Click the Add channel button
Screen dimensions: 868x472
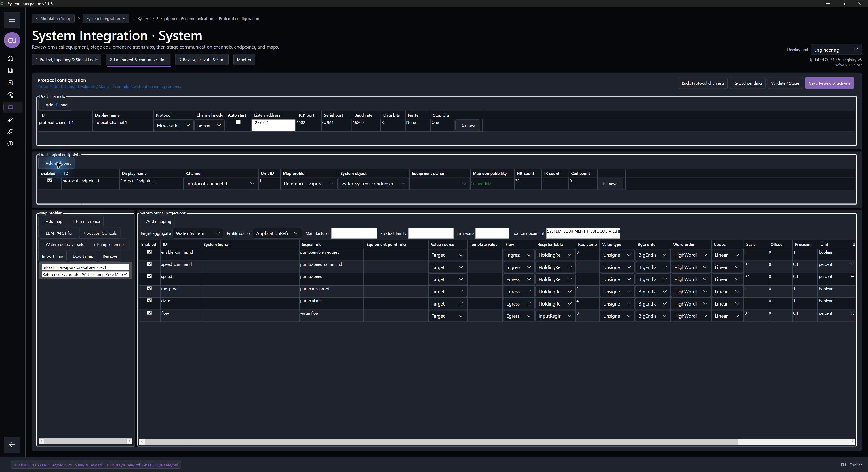coord(55,105)
